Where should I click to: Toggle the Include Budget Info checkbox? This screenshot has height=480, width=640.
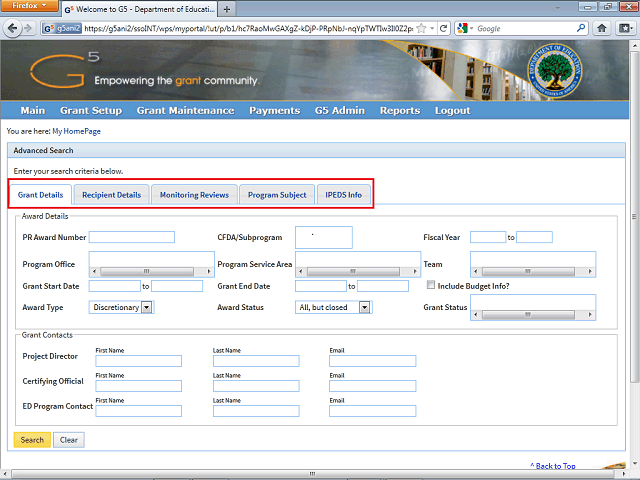[431, 284]
